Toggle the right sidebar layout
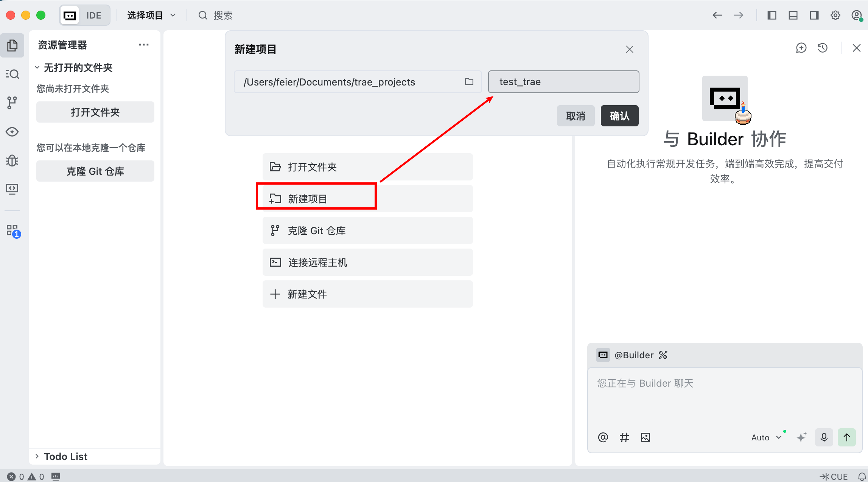Image resolution: width=868 pixels, height=482 pixels. 814,16
